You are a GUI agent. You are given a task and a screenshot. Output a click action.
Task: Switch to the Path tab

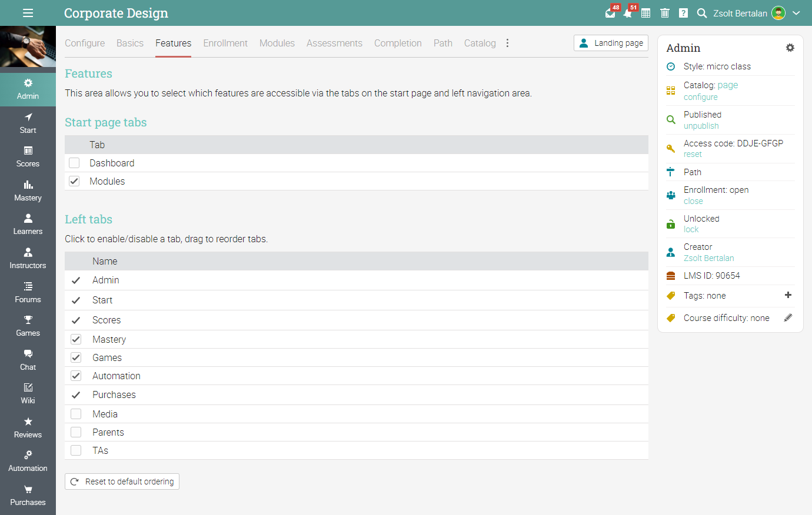(443, 43)
